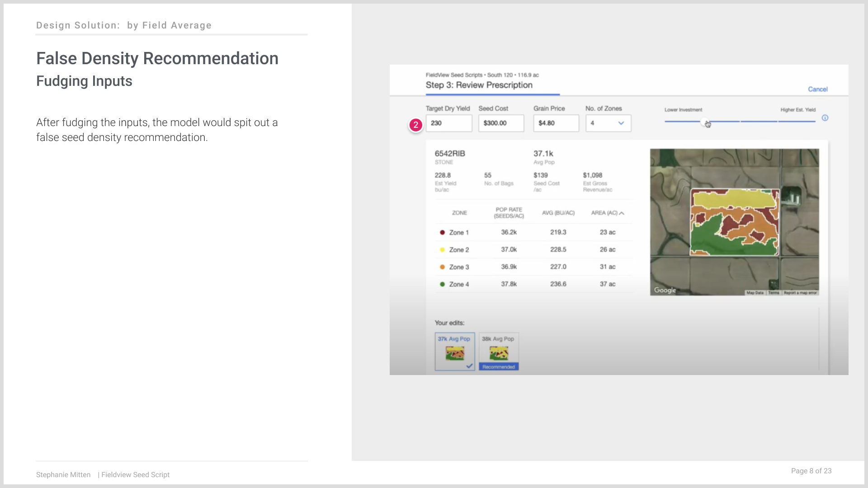The height and width of the screenshot is (488, 868).
Task: Click the 236.6 average yield value
Action: coord(558,284)
